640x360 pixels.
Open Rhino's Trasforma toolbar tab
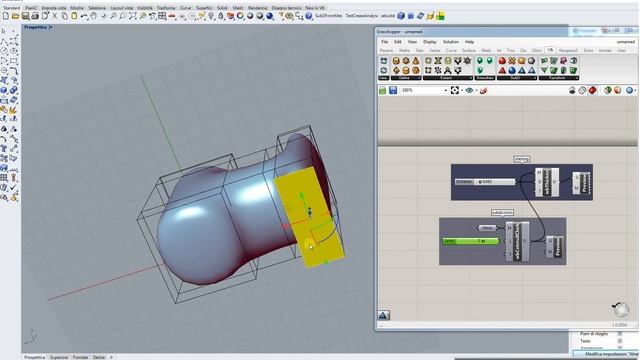pos(166,8)
